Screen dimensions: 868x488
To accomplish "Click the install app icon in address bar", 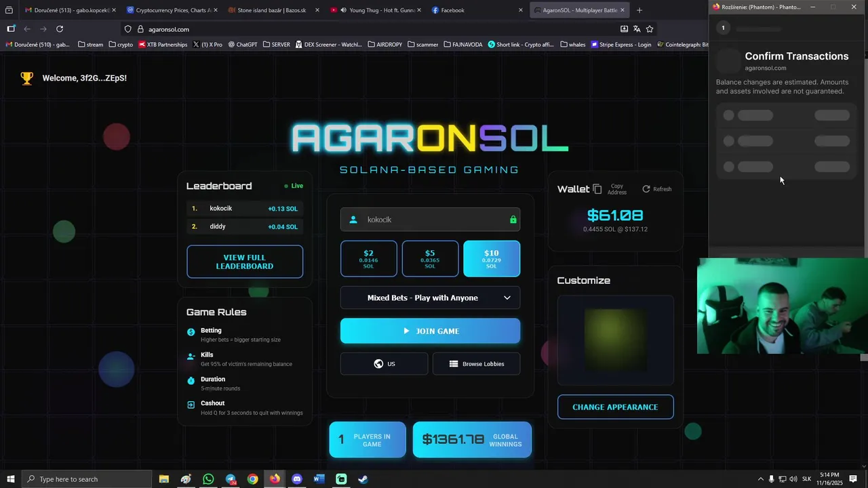I will (624, 29).
